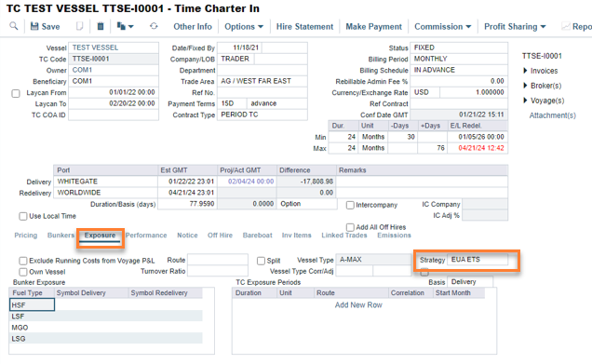Screen dimensions: 592x364
Task: Switch to the Bareboat tab
Action: coord(258,236)
